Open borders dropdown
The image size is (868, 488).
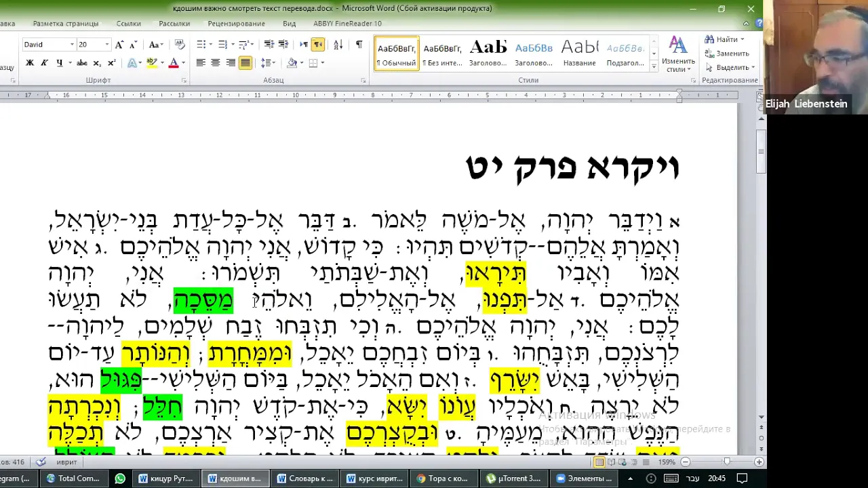tap(323, 63)
